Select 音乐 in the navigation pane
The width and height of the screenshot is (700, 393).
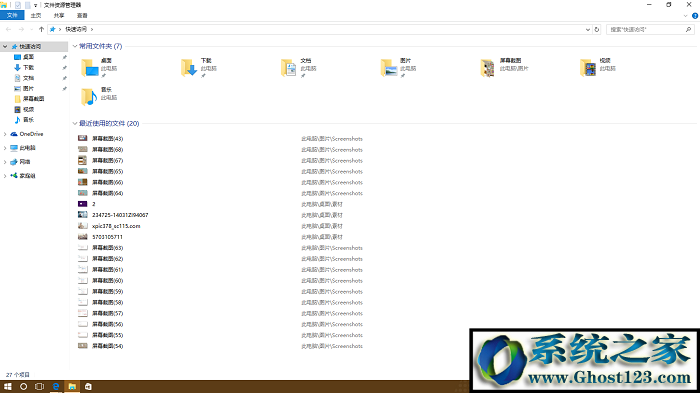click(28, 120)
